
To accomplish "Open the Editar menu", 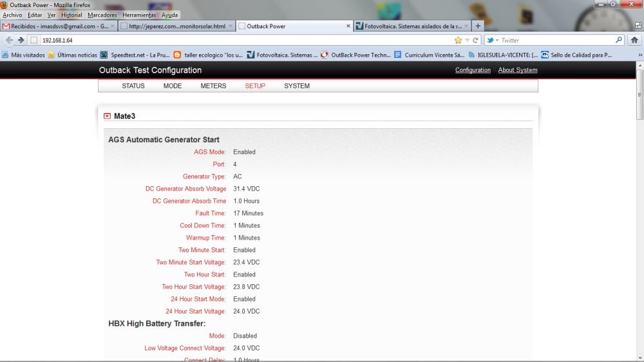I will pyautogui.click(x=35, y=15).
